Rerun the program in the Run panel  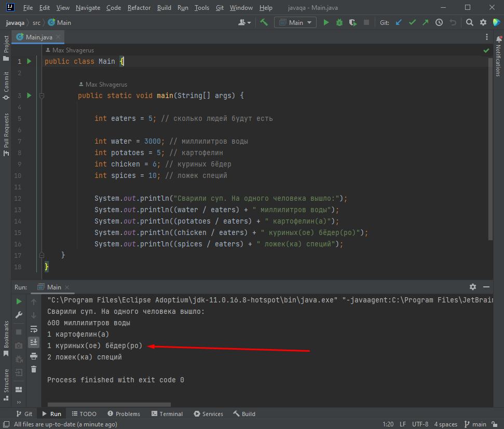[x=19, y=301]
